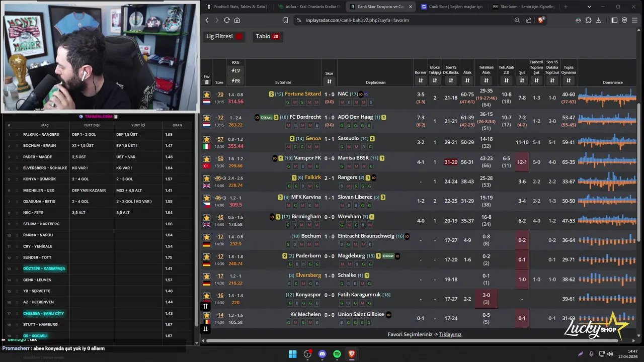Viewport: 644px width, 362px height.
Task: Click the RXG LV lightning button
Action: coord(235,71)
